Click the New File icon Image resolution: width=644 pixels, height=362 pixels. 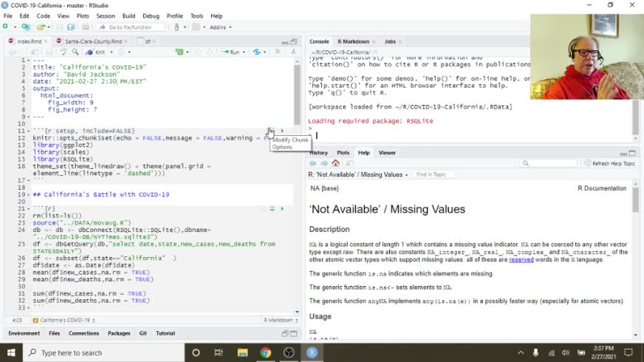(5, 27)
